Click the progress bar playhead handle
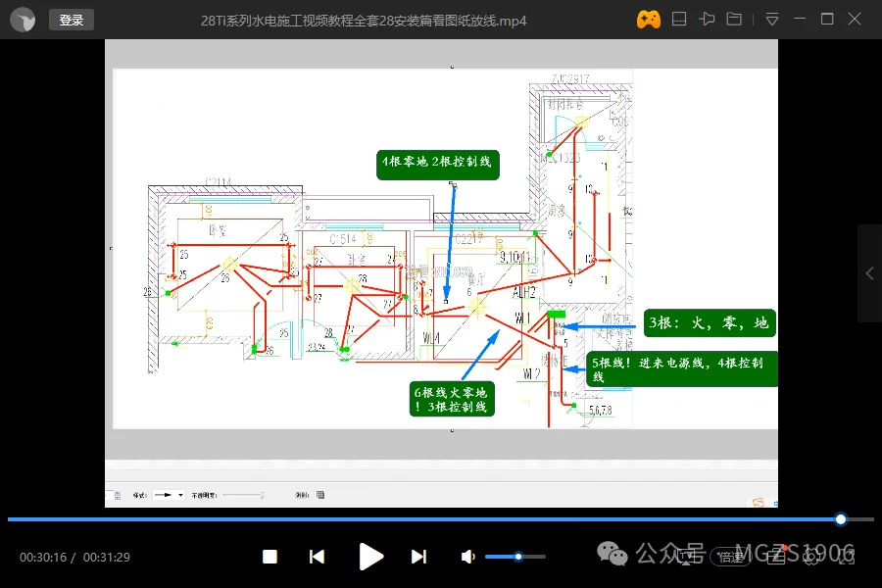882x588 pixels. 841,519
